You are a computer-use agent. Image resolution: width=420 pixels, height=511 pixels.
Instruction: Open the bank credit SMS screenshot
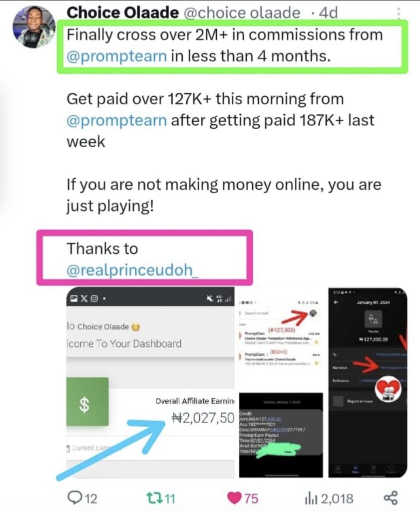281,435
